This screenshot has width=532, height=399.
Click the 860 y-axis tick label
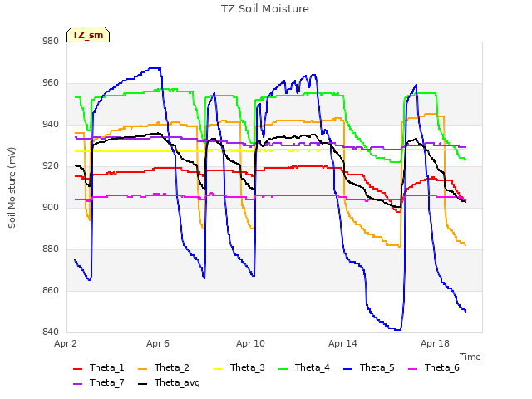tap(51, 290)
